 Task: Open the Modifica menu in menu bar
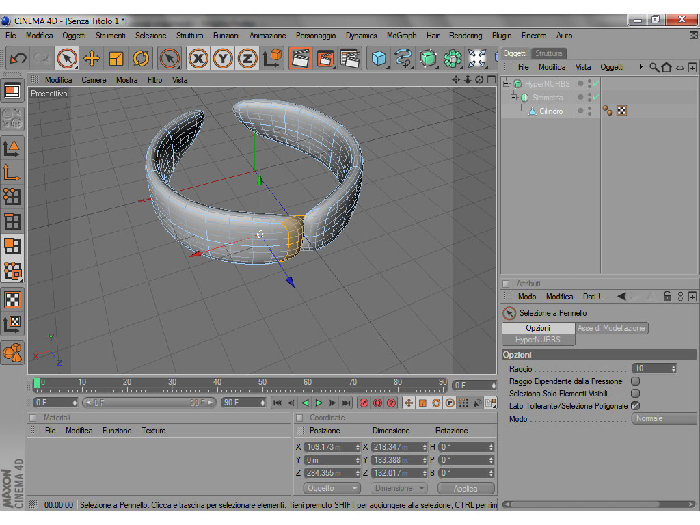click(39, 35)
